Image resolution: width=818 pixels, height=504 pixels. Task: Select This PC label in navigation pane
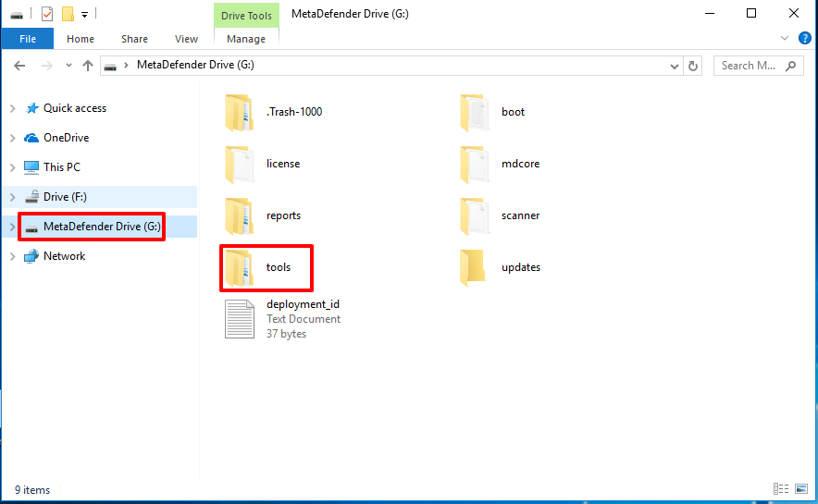click(62, 167)
